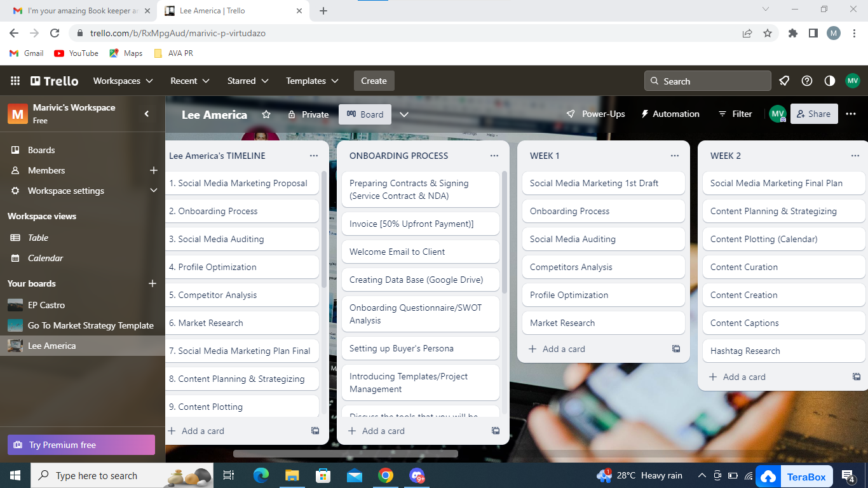Click the Chrome address bar URL
The height and width of the screenshot is (488, 868).
(x=178, y=33)
